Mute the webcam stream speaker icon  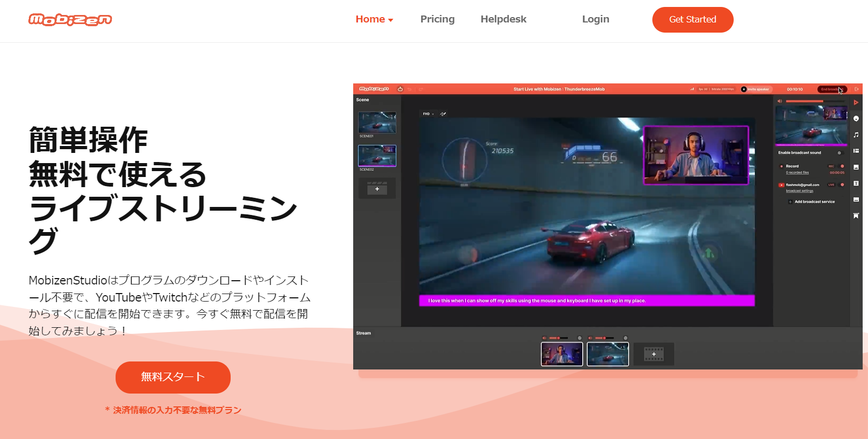[544, 338]
